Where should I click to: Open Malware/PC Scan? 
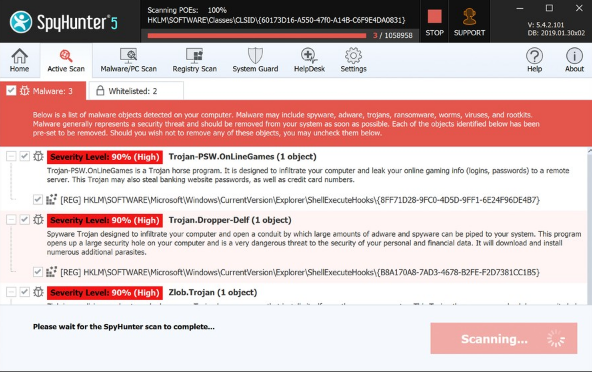[x=128, y=60]
